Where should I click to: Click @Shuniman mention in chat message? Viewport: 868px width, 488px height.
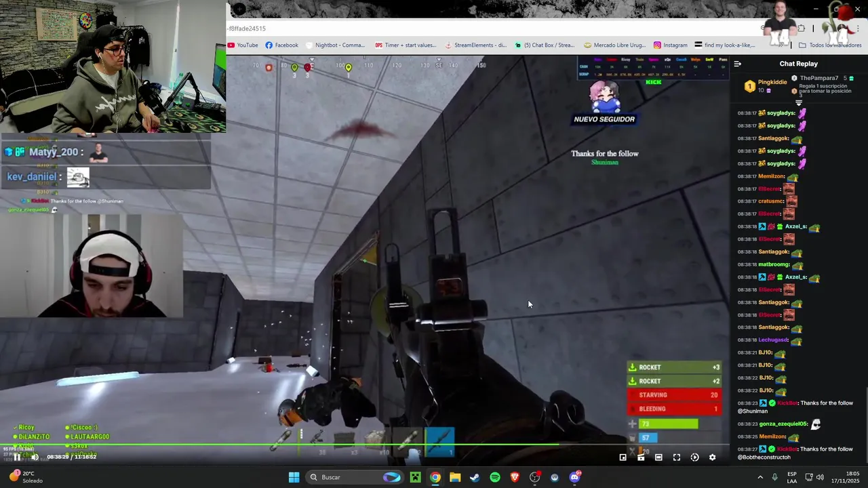[753, 411]
